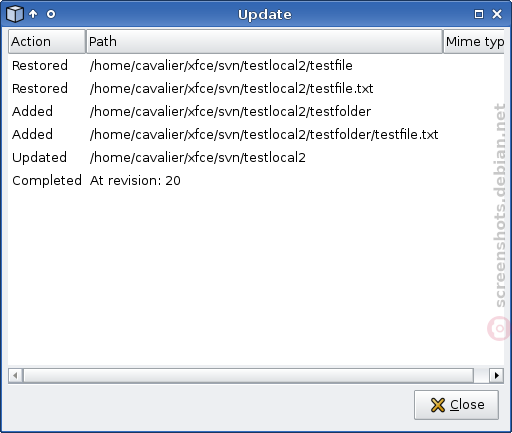Click the Close button
The height and width of the screenshot is (433, 512).
coord(456,405)
